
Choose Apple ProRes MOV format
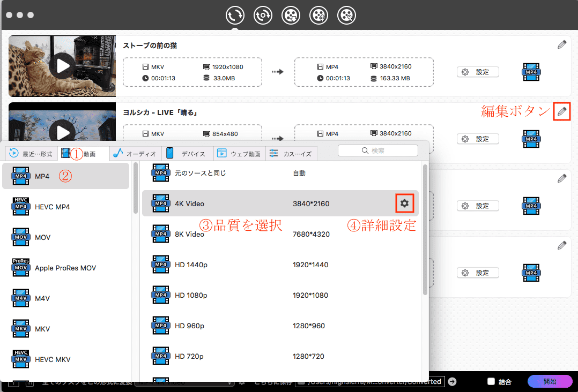pyautogui.click(x=65, y=268)
